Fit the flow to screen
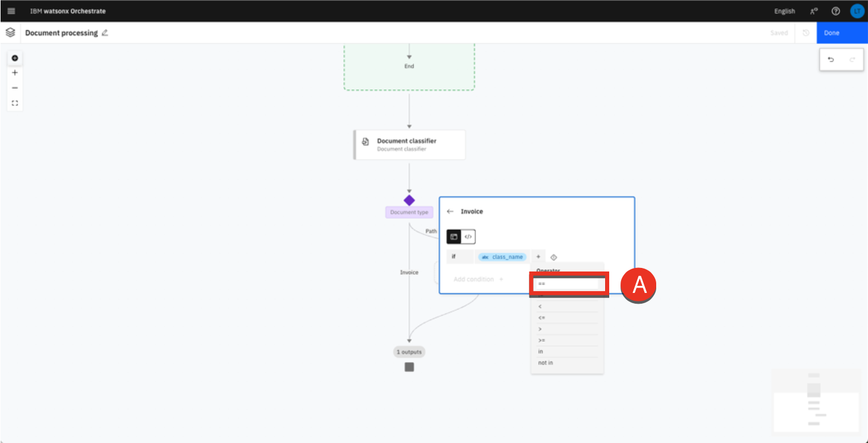 click(x=15, y=103)
